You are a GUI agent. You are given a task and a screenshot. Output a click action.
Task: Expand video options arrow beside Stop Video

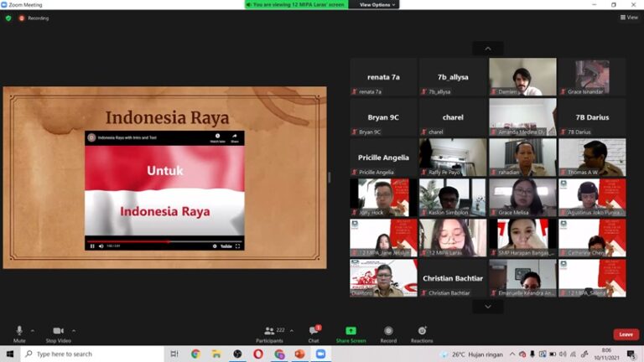[x=74, y=330]
